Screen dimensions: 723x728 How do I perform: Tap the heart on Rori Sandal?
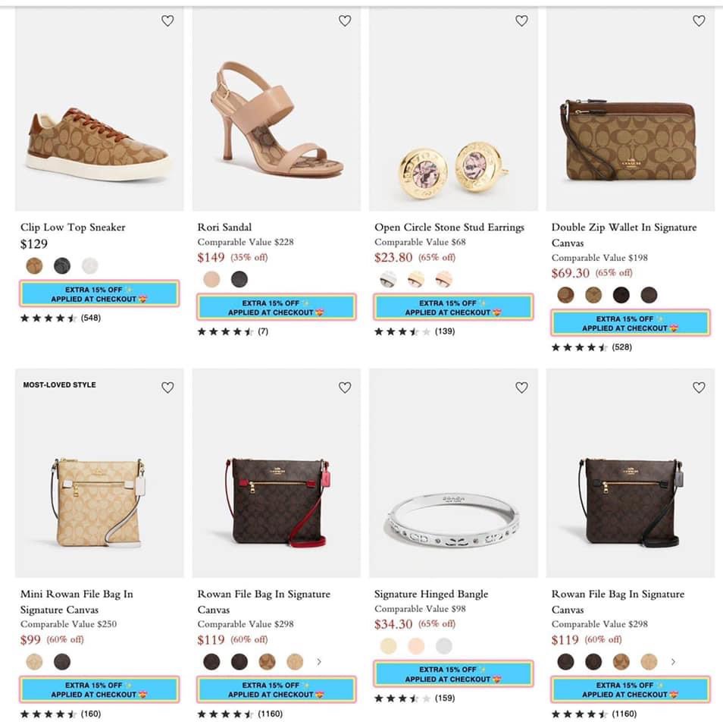point(345,21)
